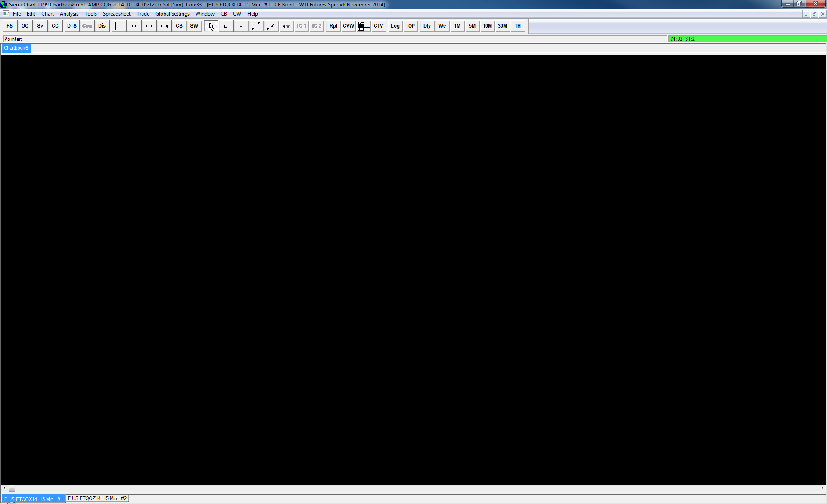Select the ray line drawing tool

point(271,26)
